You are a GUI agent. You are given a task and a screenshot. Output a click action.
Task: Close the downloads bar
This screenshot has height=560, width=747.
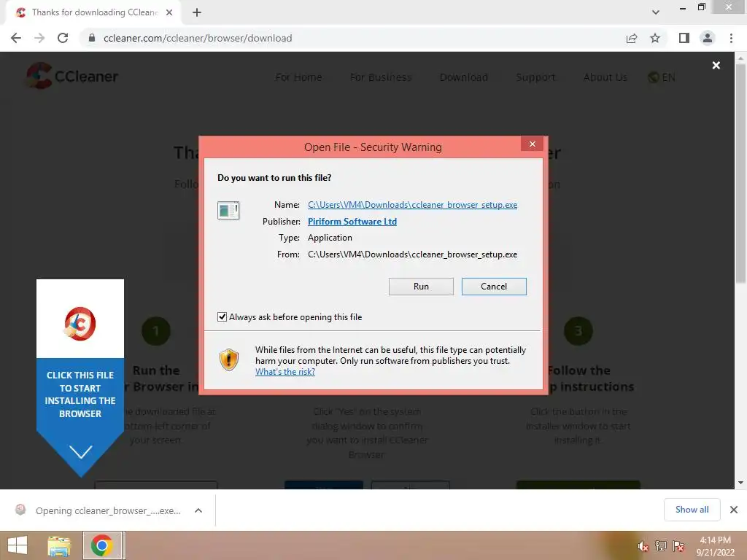734,510
